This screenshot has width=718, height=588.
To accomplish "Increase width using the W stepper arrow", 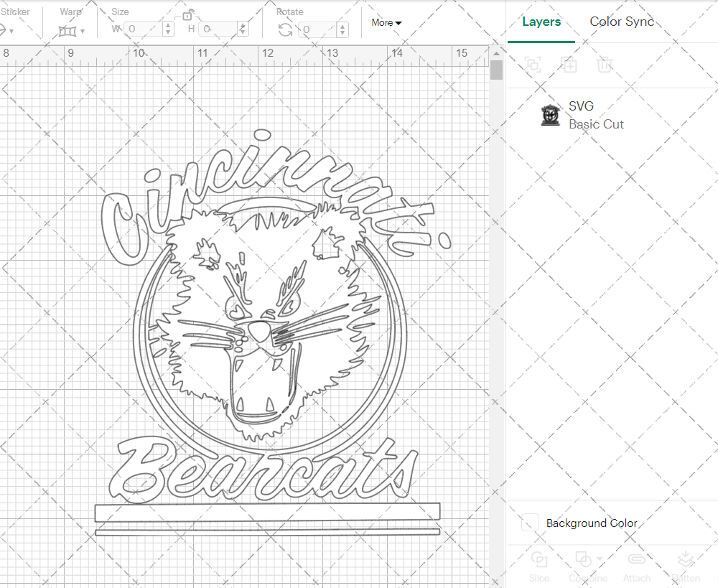I will click(x=167, y=25).
